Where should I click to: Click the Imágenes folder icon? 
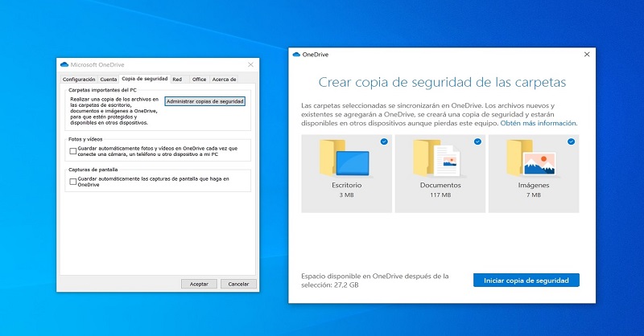click(x=531, y=158)
